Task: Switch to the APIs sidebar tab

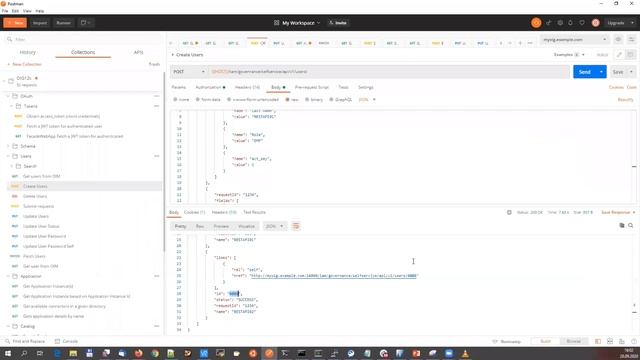Action: [x=138, y=52]
